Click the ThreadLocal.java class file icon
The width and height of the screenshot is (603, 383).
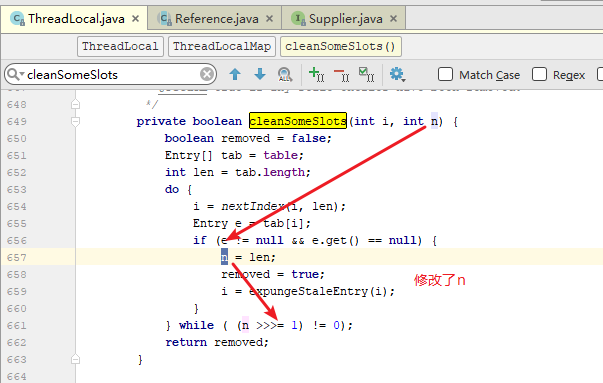(18, 18)
